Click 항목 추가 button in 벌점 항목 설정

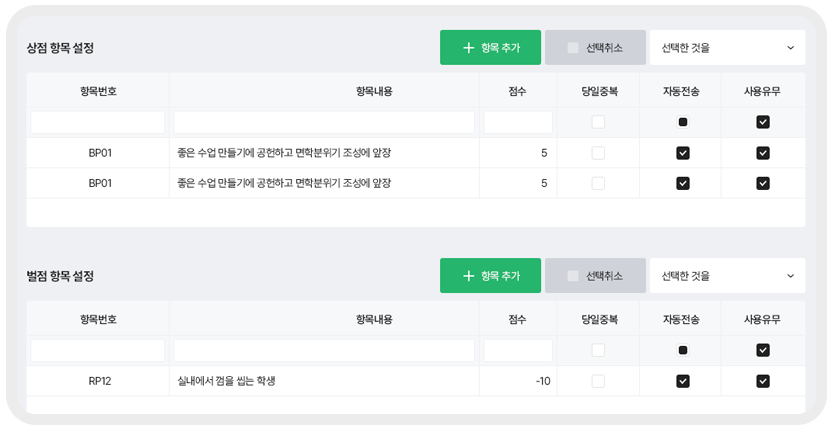click(x=490, y=275)
